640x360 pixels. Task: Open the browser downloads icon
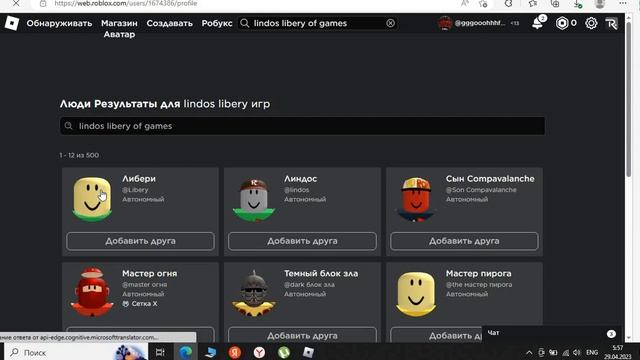point(578,4)
